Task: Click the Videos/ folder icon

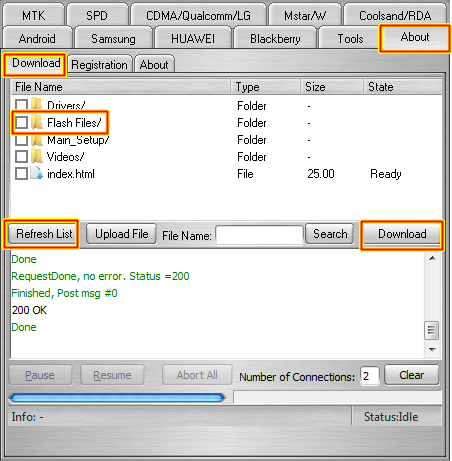Action: point(37,156)
